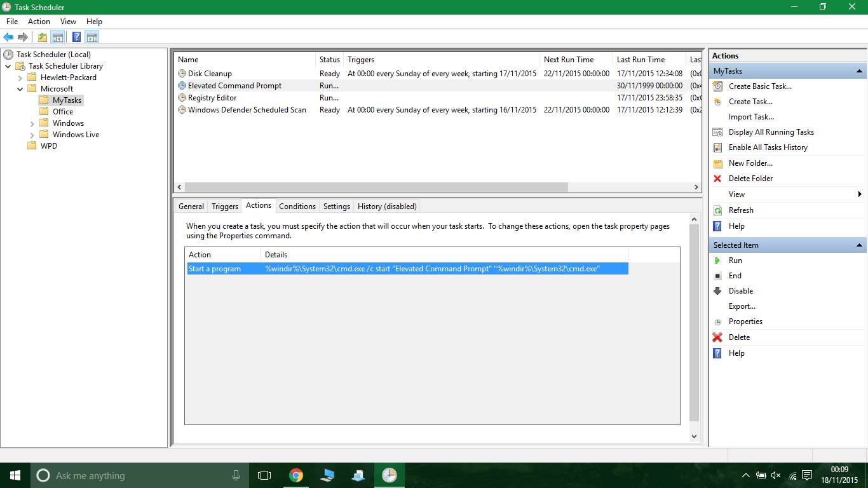Click the blue Help icon on the toolbar

76,36
